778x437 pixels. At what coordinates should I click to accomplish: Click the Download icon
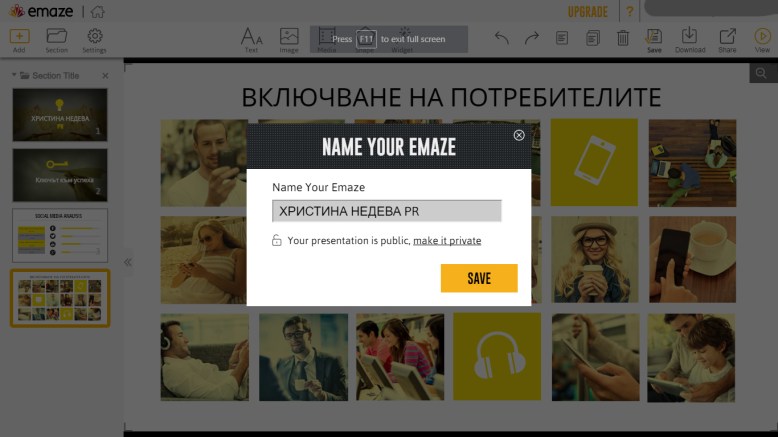[689, 38]
